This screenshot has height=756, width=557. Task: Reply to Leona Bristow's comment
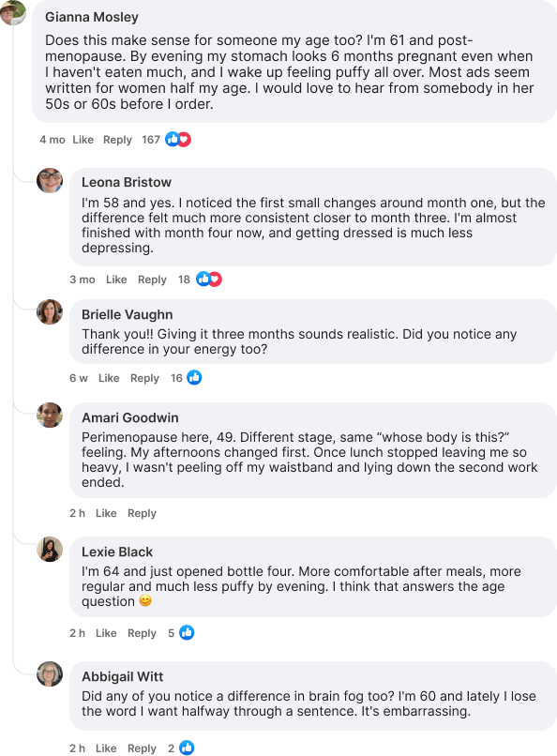(152, 280)
